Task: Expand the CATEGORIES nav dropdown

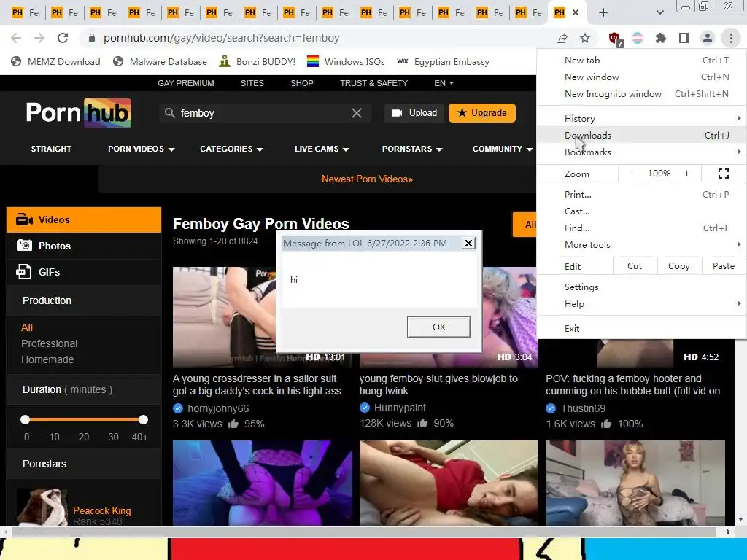Action: tap(231, 149)
